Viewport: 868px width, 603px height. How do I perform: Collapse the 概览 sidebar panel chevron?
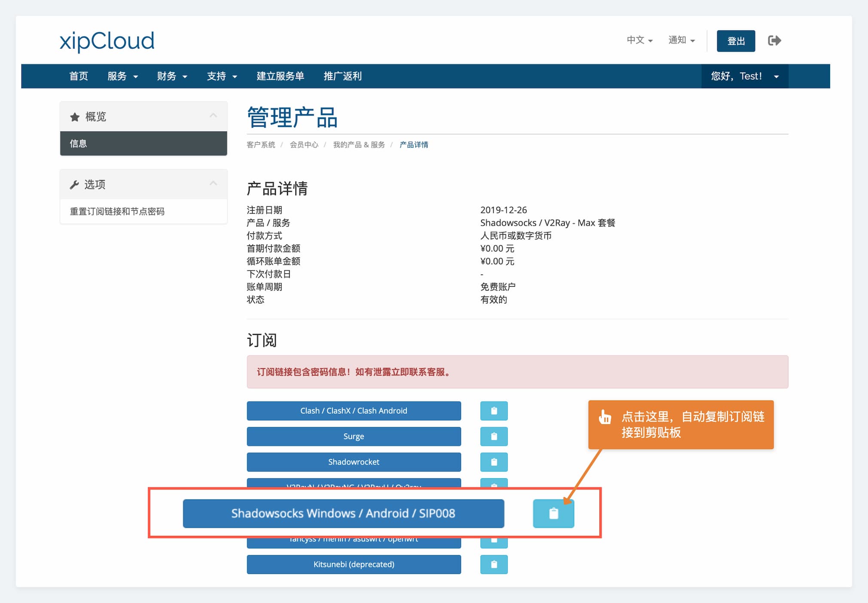coord(213,116)
